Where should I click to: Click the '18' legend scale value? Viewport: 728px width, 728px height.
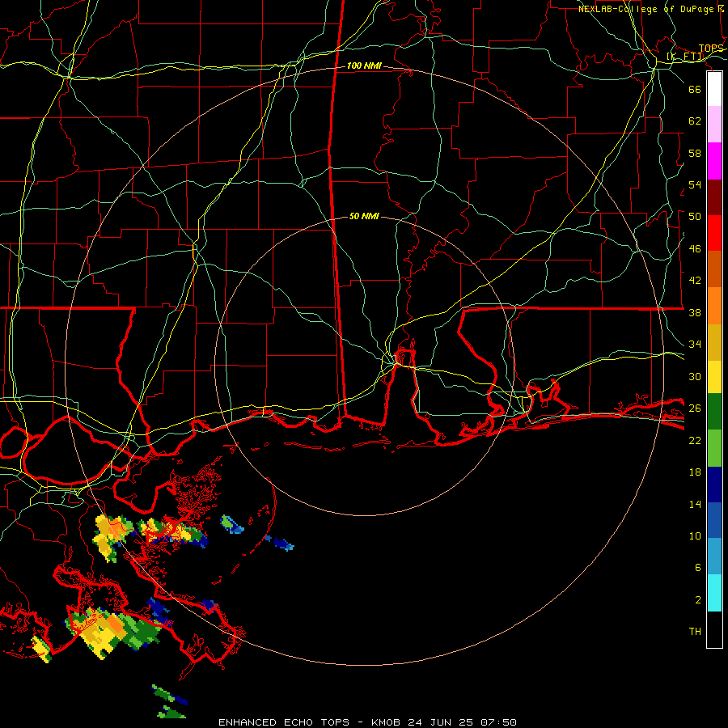pos(695,472)
